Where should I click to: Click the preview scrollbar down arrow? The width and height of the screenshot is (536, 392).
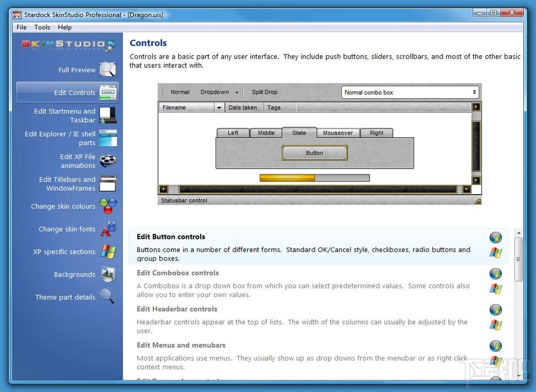[476, 180]
